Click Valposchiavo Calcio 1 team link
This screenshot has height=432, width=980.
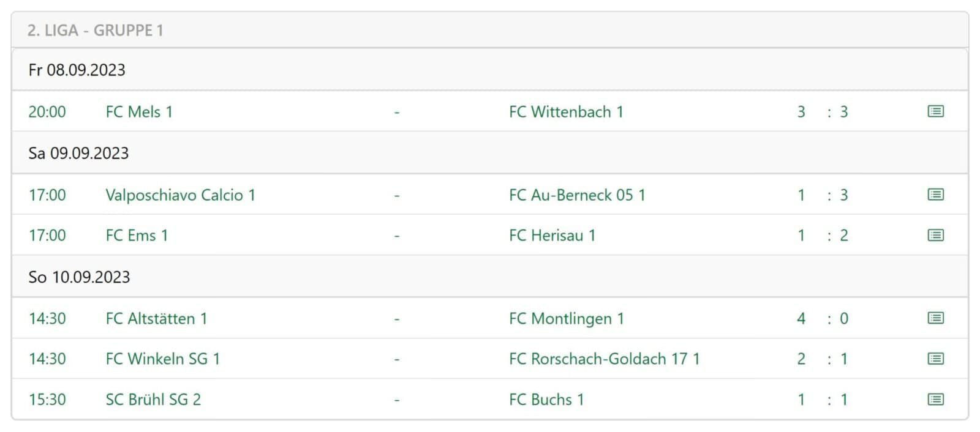[180, 195]
